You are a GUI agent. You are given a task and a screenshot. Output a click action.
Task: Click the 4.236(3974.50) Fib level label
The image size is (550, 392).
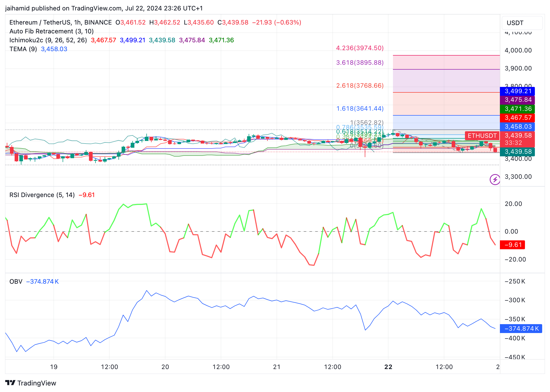(360, 48)
